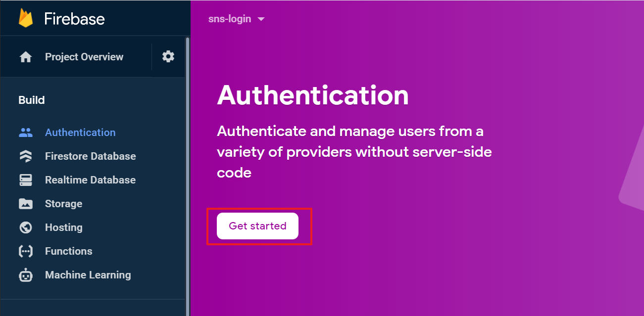Click the 'Authenticate and manage users' description

(x=354, y=152)
